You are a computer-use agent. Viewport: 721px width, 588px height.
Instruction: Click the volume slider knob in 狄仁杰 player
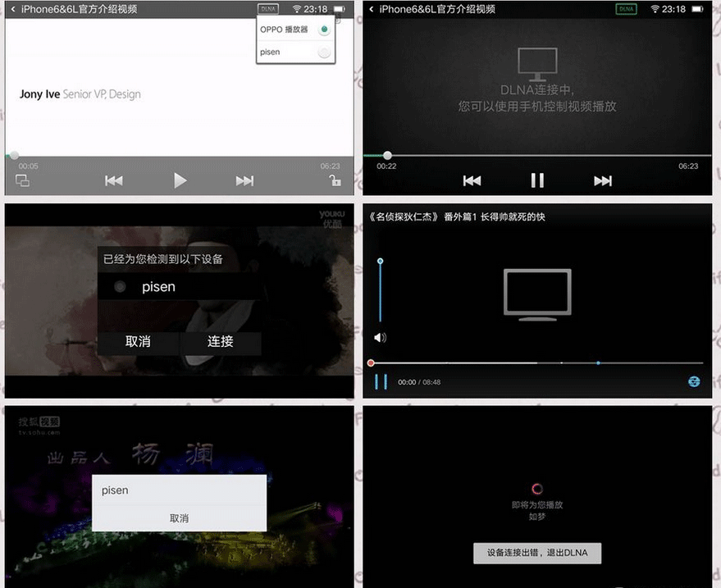(381, 261)
